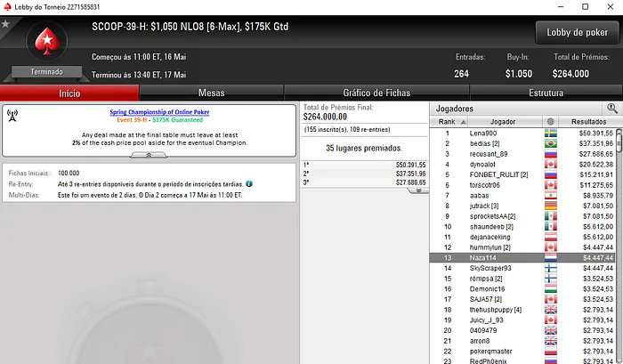The height and width of the screenshot is (364, 623).
Task: Switch to the Mesas tab
Action: pos(212,93)
